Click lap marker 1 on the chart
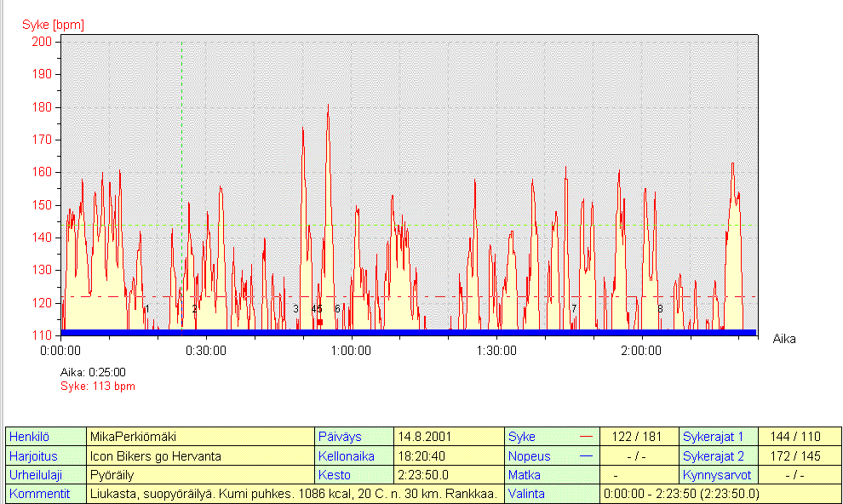Viewport: 843px width, 504px height. point(146,309)
